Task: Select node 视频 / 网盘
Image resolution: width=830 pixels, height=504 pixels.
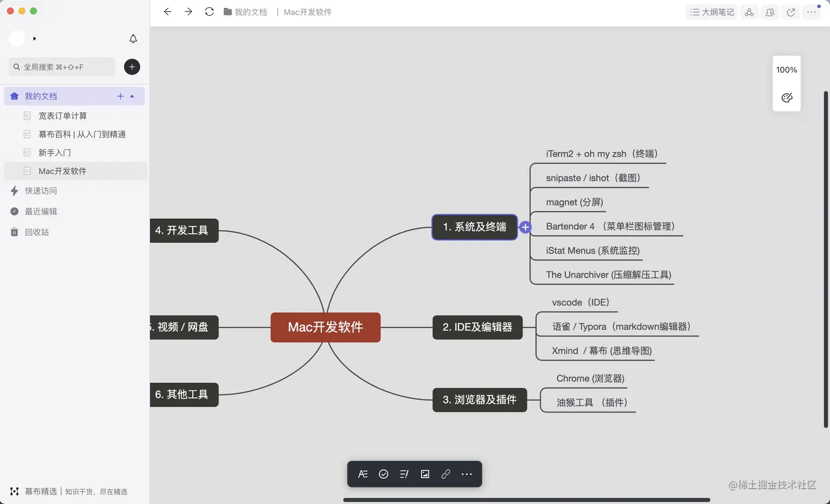Action: pyautogui.click(x=184, y=327)
